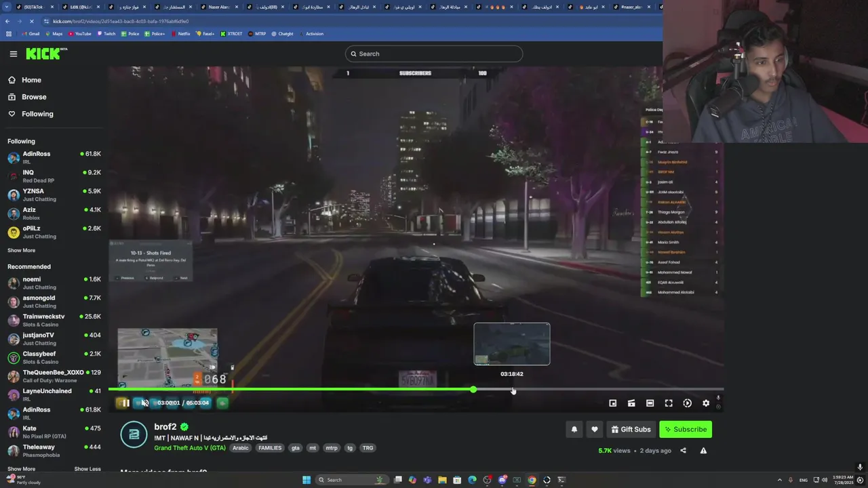Viewport: 868px width, 488px height.
Task: Open LayneUnchained channel
Action: point(54,394)
